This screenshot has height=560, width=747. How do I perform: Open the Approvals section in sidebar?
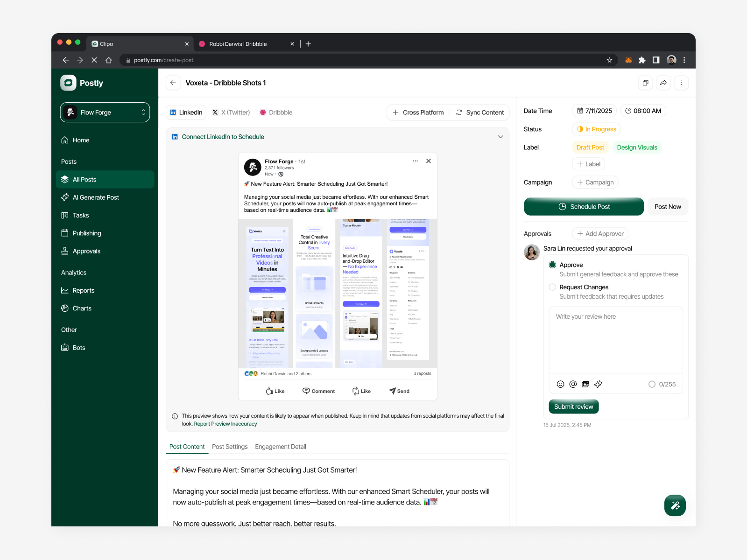pyautogui.click(x=86, y=251)
